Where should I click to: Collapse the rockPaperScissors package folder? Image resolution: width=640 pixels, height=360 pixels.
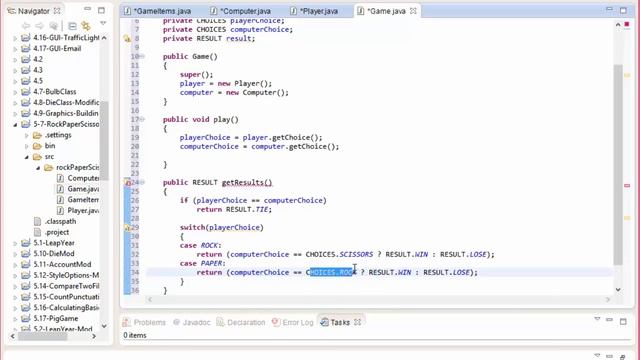(38, 168)
